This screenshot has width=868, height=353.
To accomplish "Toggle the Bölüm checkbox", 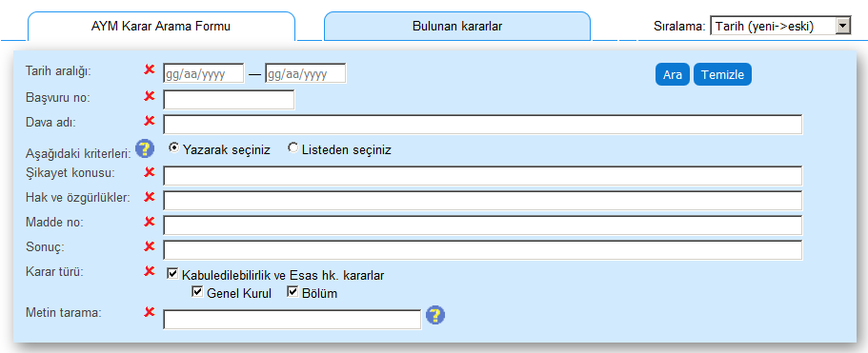I will click(x=293, y=292).
